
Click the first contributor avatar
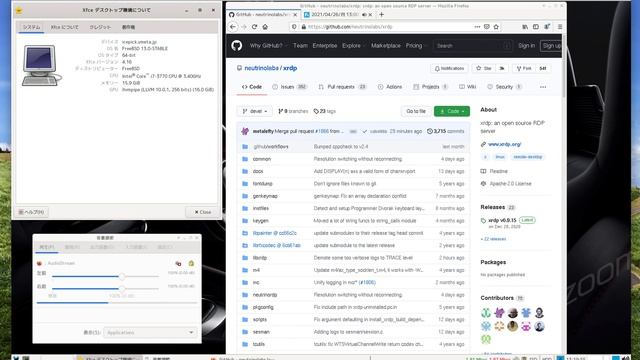(486, 313)
